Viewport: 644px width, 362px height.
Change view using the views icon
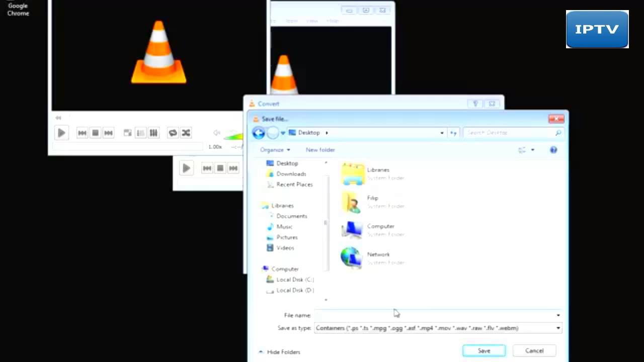click(x=522, y=150)
